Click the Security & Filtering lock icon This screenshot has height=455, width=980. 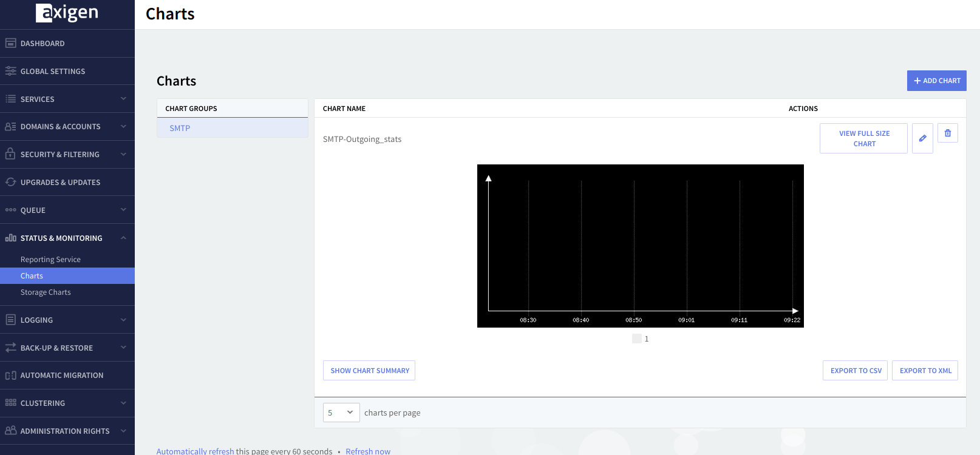[x=10, y=154]
